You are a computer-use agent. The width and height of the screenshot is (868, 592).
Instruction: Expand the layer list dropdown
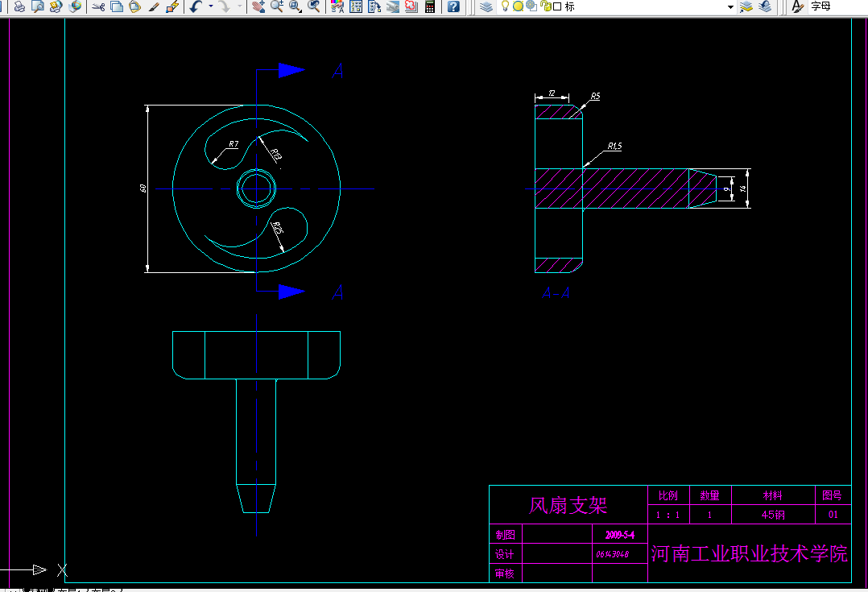(x=730, y=6)
